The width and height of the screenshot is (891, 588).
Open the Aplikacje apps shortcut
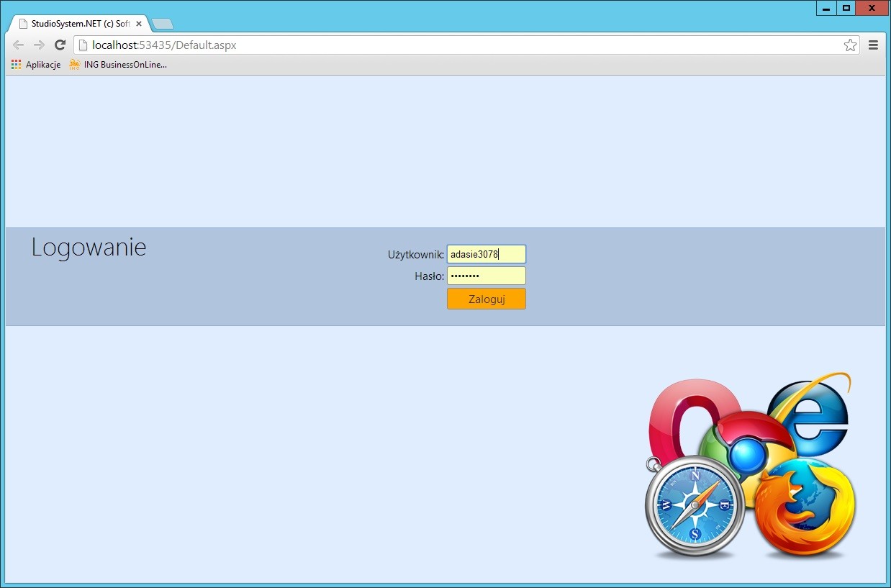[36, 65]
